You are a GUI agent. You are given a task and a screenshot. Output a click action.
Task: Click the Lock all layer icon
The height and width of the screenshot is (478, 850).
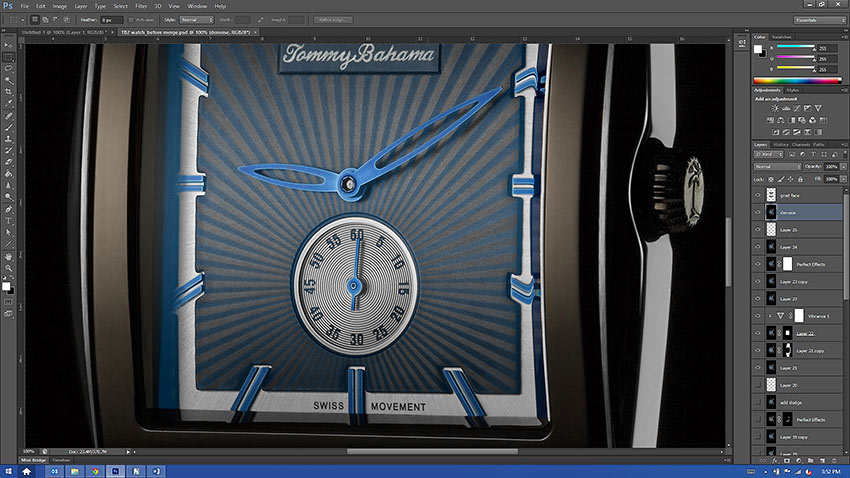click(800, 179)
